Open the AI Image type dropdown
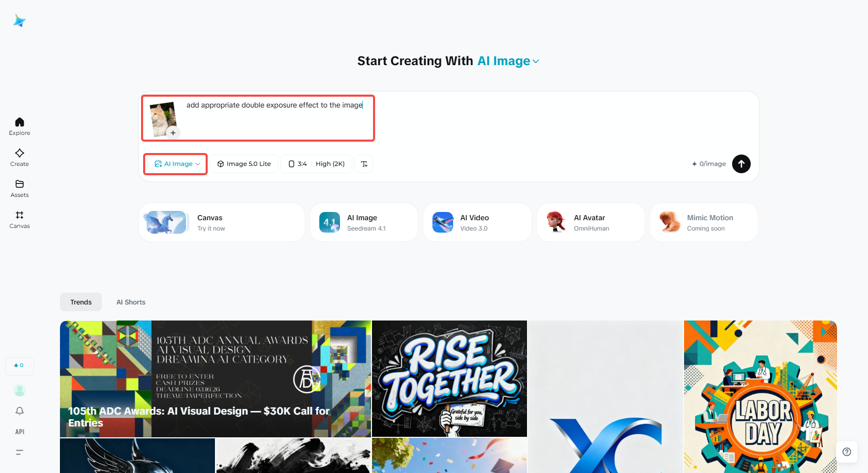The height and width of the screenshot is (473, 868). (175, 164)
